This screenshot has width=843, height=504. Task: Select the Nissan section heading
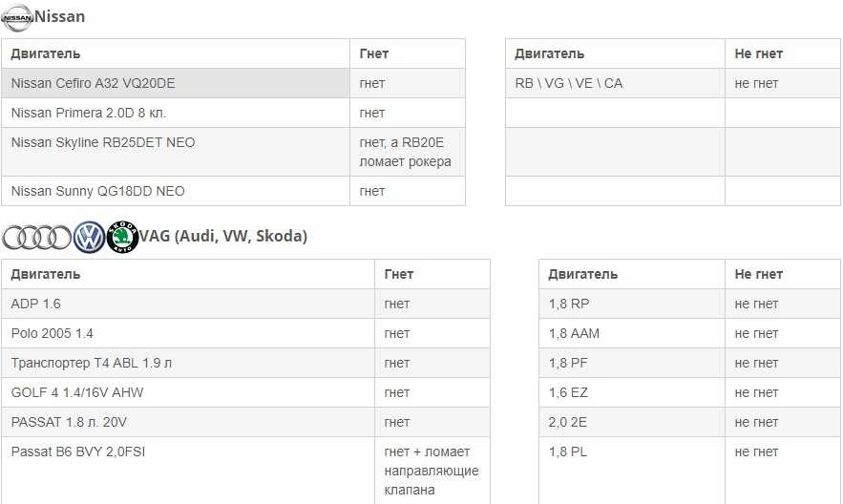59,16
